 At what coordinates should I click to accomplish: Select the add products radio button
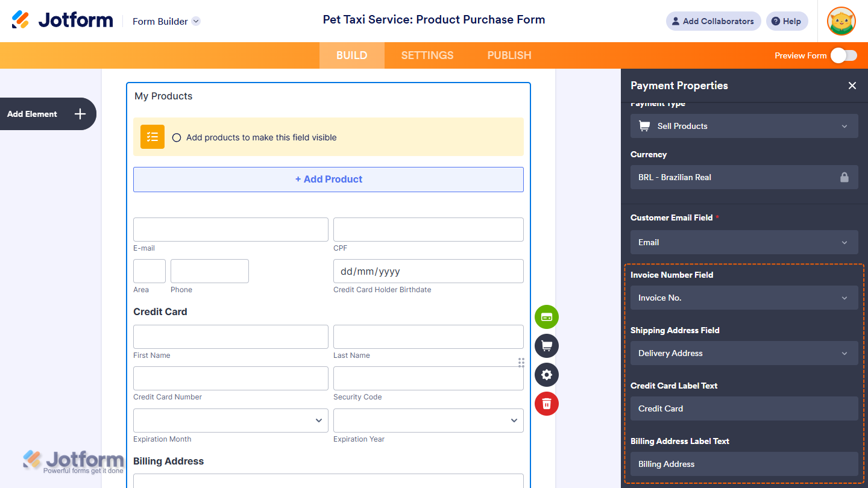click(177, 137)
